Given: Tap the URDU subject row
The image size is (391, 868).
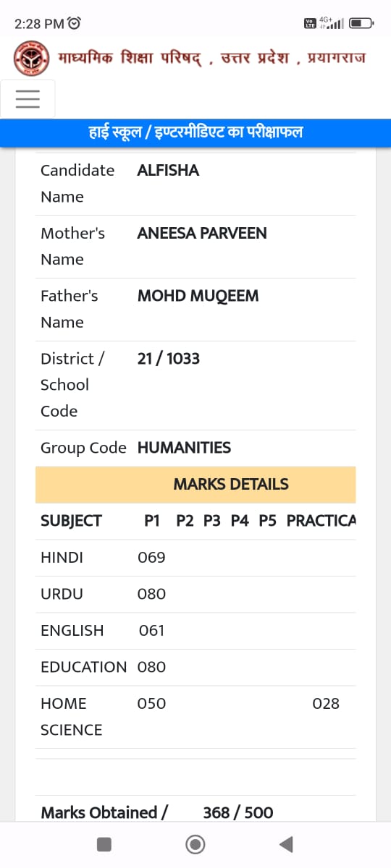Looking at the screenshot, I should point(195,595).
